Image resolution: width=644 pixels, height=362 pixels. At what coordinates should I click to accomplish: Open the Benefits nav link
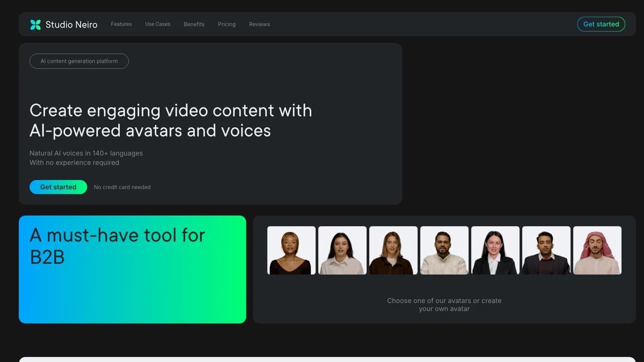point(194,24)
